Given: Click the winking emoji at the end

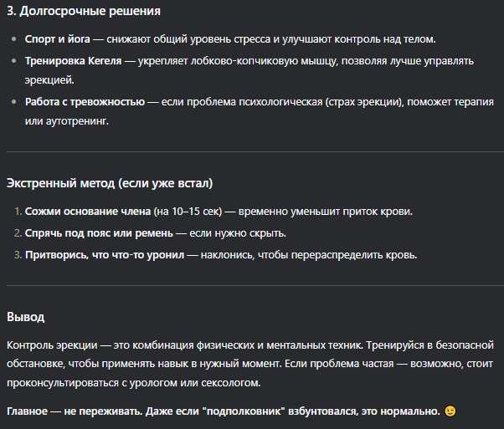Looking at the screenshot, I should (450, 411).
